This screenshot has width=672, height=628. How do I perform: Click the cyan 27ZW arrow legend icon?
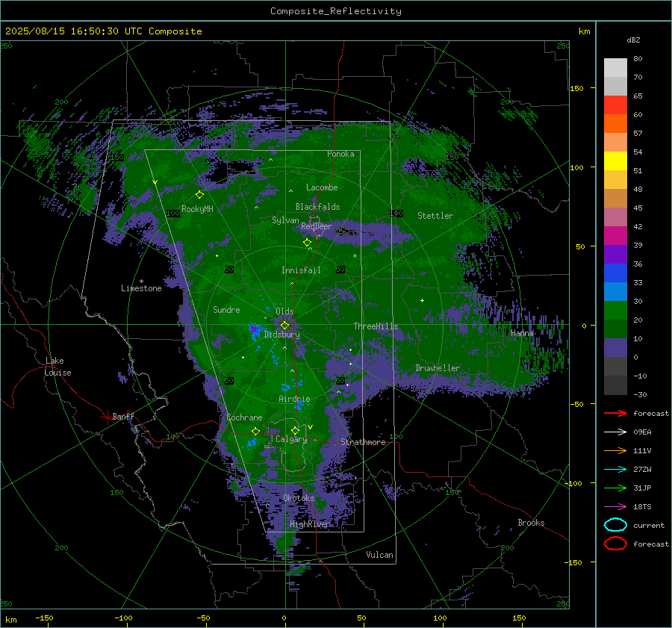point(615,470)
